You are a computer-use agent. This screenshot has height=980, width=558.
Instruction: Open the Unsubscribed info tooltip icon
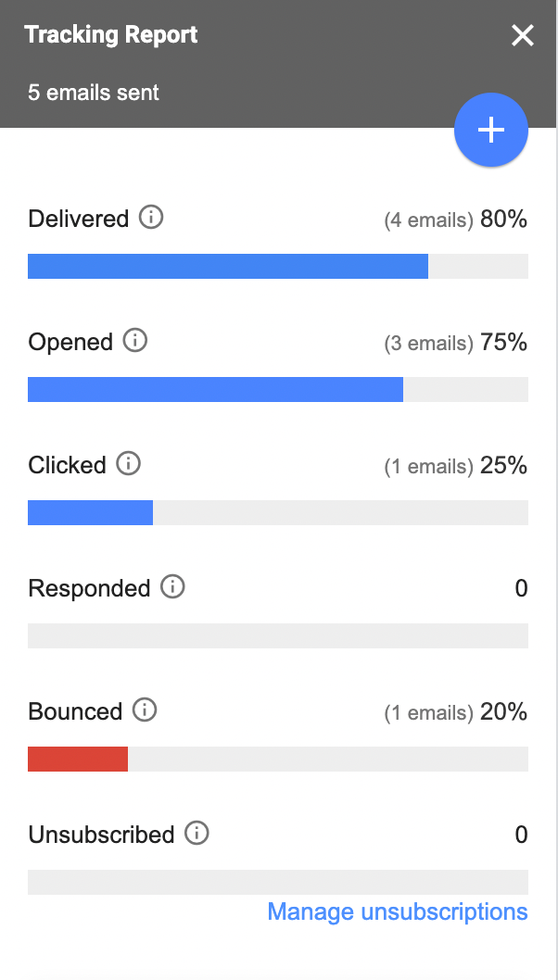196,835
